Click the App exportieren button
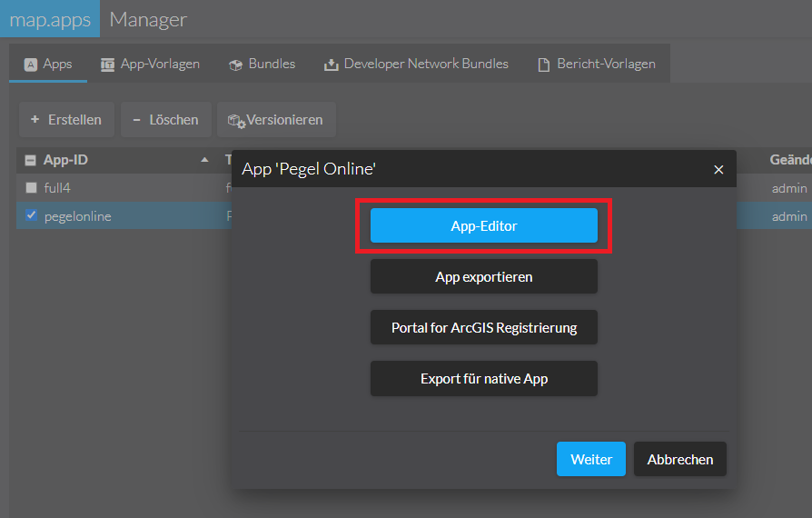 click(484, 276)
